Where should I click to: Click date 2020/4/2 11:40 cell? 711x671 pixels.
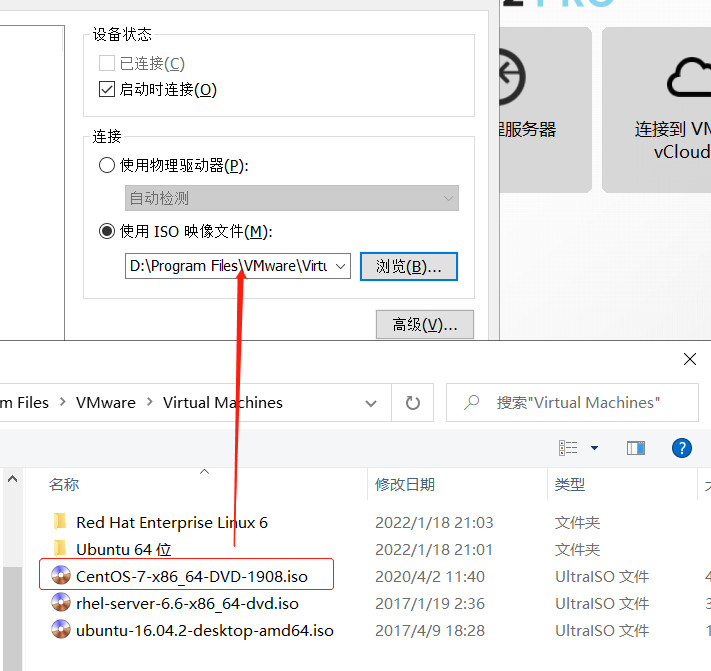[x=430, y=577]
